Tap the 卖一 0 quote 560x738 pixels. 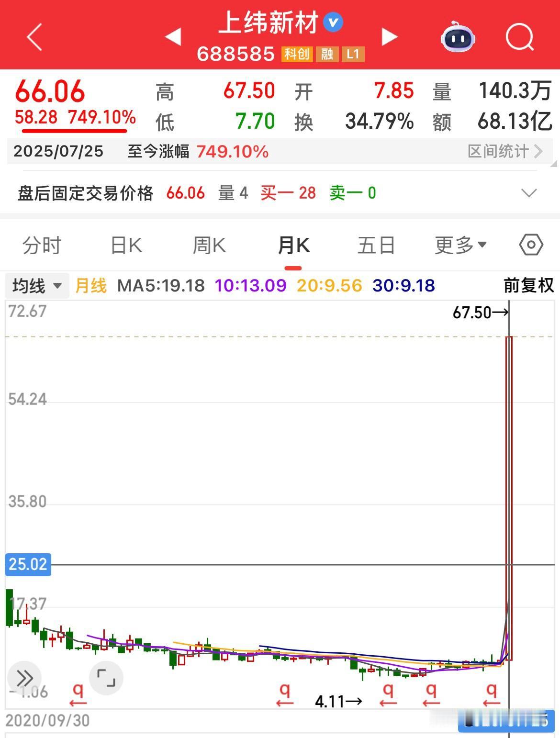point(353,193)
